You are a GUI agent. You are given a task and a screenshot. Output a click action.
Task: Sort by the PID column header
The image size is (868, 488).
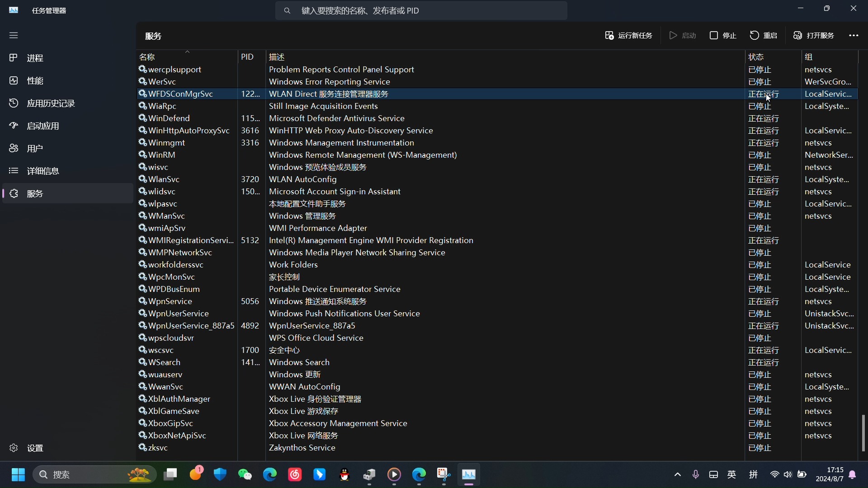point(251,57)
